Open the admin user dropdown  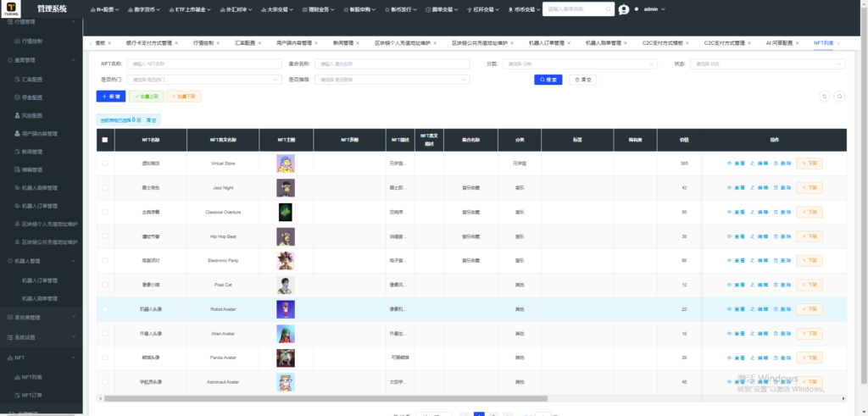pos(654,9)
